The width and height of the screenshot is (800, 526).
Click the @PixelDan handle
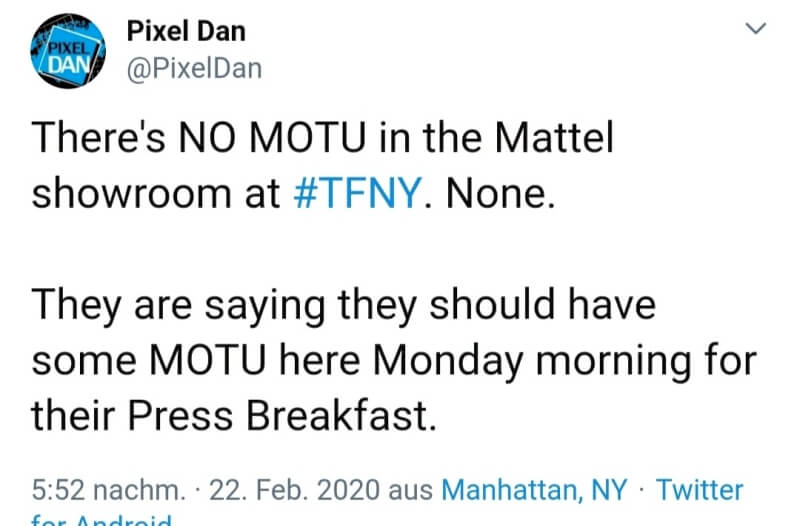pyautogui.click(x=194, y=69)
